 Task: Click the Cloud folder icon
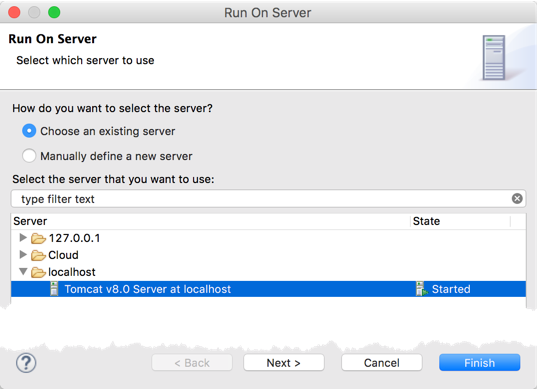coord(38,255)
